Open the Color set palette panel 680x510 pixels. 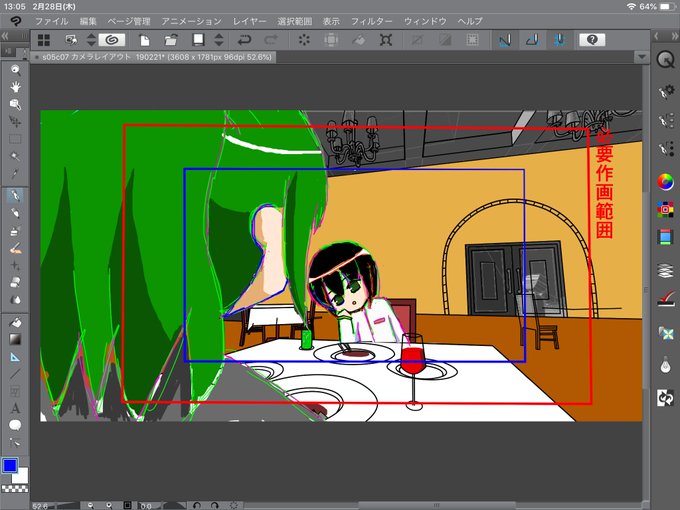(665, 209)
